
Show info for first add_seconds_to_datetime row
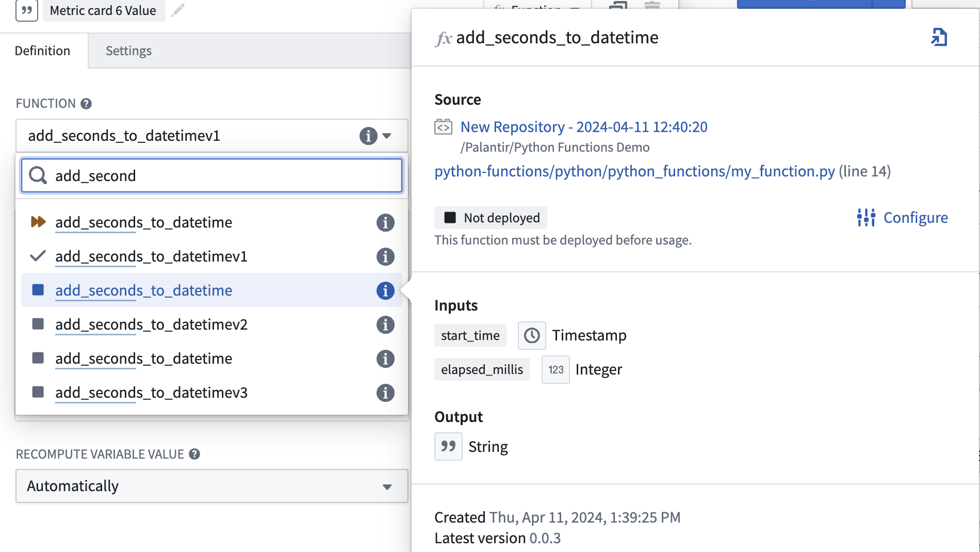(x=385, y=223)
